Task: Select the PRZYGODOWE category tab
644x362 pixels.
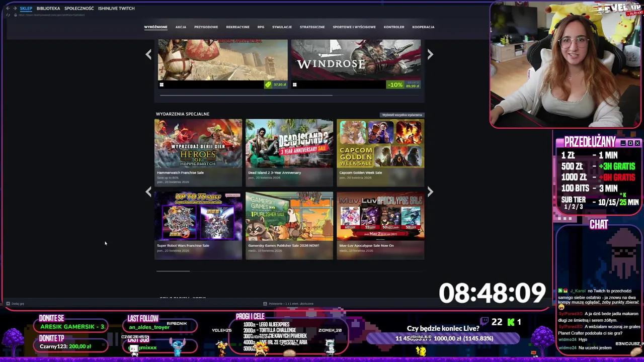Action: (x=206, y=27)
